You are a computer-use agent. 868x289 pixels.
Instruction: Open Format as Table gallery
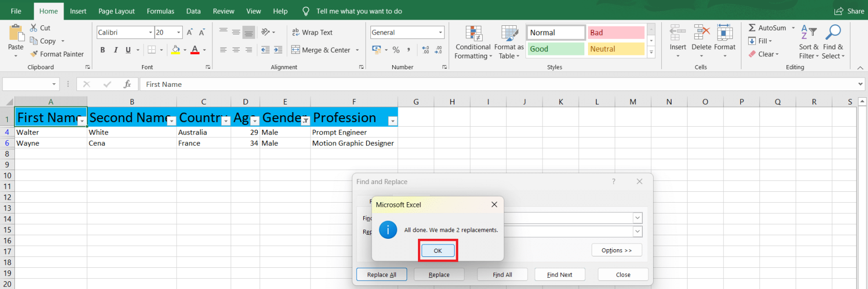[509, 42]
